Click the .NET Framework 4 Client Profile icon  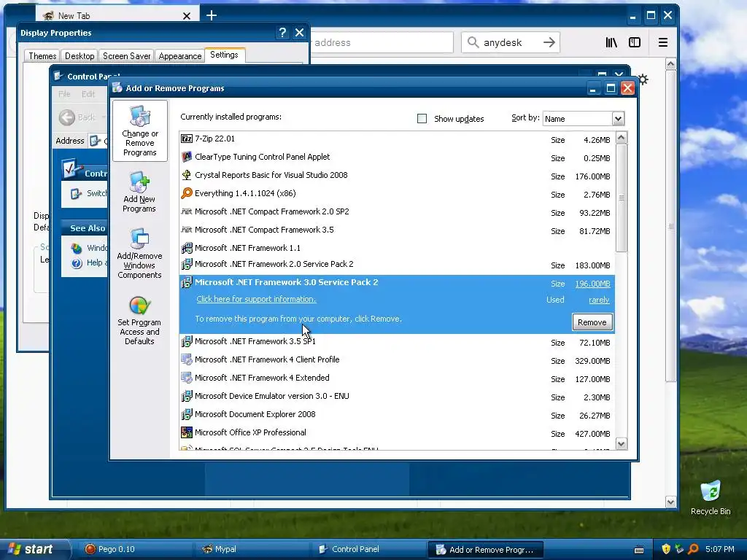pyautogui.click(x=187, y=359)
